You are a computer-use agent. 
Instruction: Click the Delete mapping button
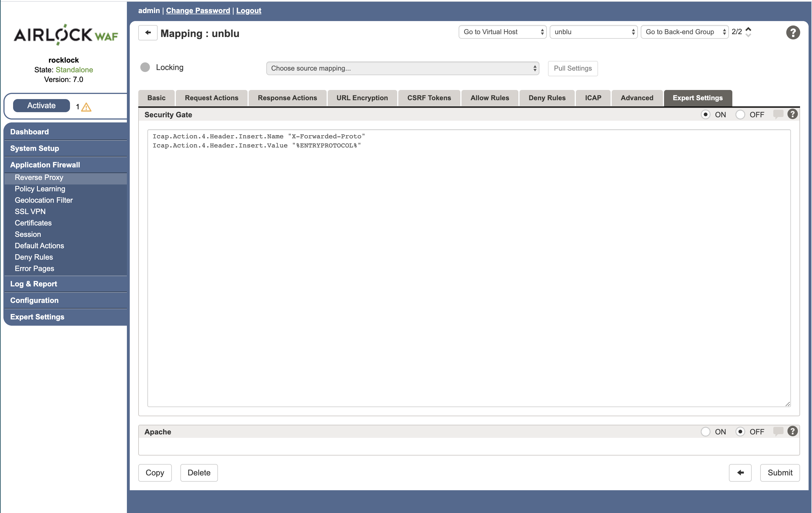(199, 472)
